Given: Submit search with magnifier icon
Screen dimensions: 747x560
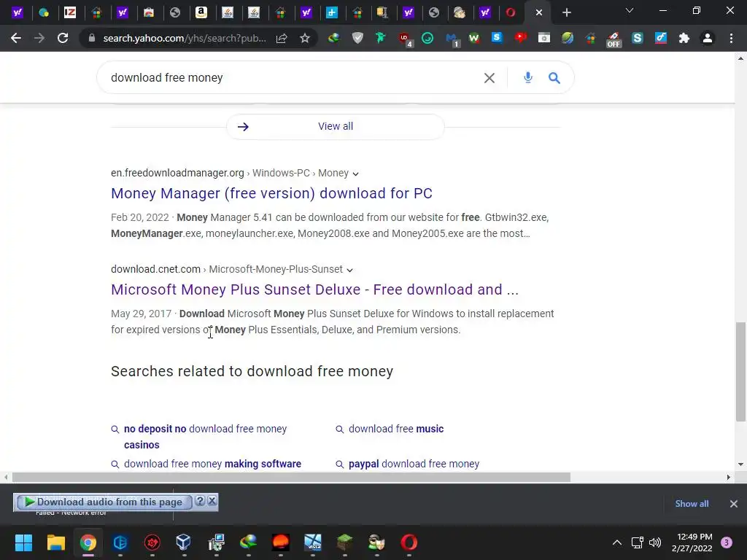Looking at the screenshot, I should click(x=554, y=77).
